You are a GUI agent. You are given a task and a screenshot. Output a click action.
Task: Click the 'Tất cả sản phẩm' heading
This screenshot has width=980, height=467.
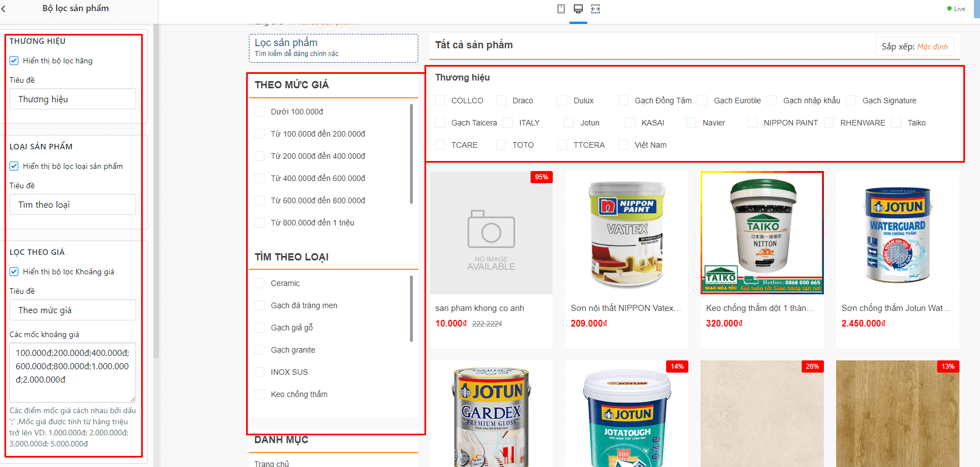pos(474,45)
